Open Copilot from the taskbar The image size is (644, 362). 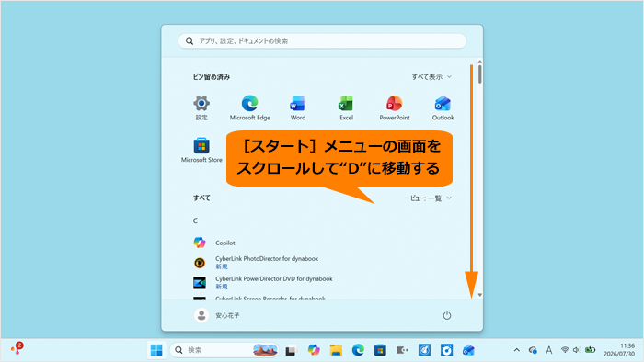tap(314, 350)
